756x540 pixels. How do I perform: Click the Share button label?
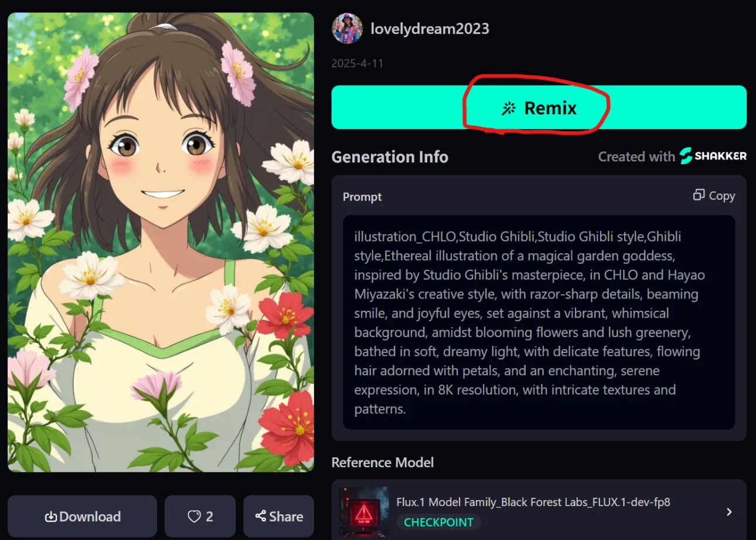[286, 517]
